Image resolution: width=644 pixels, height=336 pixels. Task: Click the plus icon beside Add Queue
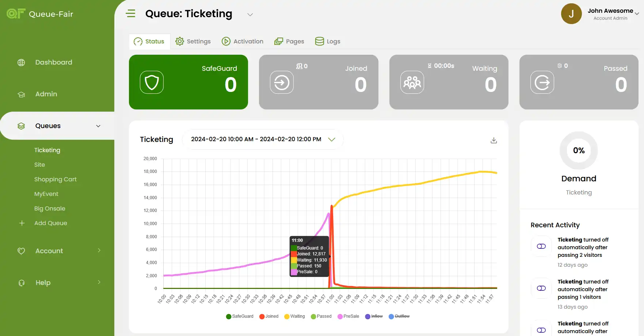coord(22,223)
